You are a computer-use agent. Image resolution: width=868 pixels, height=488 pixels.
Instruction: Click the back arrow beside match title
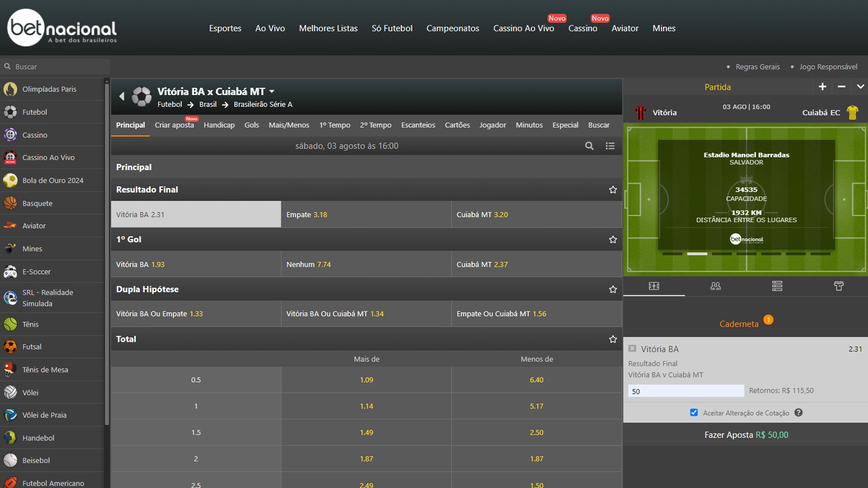[x=122, y=96]
